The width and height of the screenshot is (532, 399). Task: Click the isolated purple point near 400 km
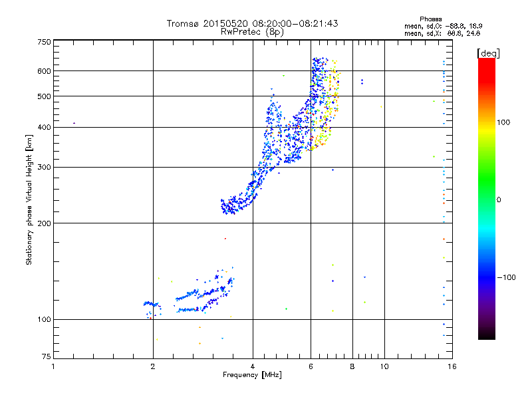coord(74,123)
